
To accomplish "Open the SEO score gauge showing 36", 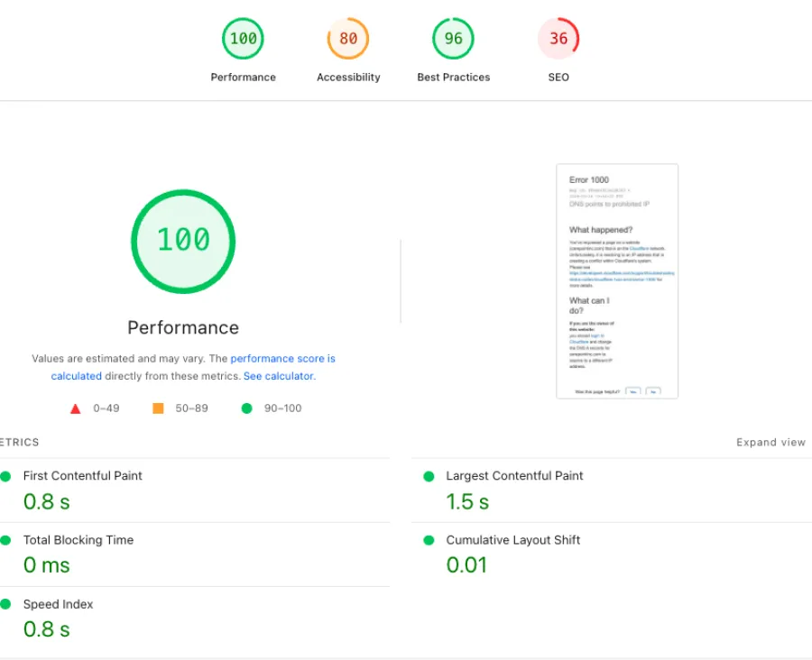I will pos(558,38).
